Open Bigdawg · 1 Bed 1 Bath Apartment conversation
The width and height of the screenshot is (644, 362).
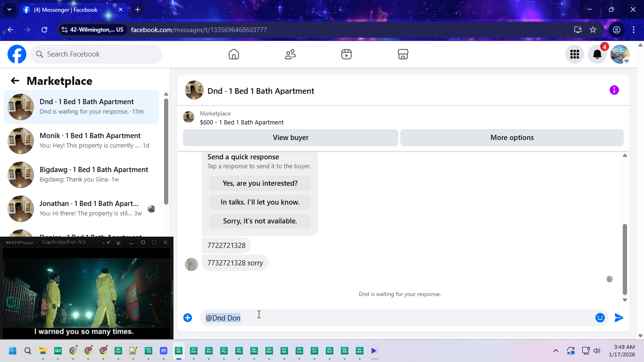(x=81, y=175)
